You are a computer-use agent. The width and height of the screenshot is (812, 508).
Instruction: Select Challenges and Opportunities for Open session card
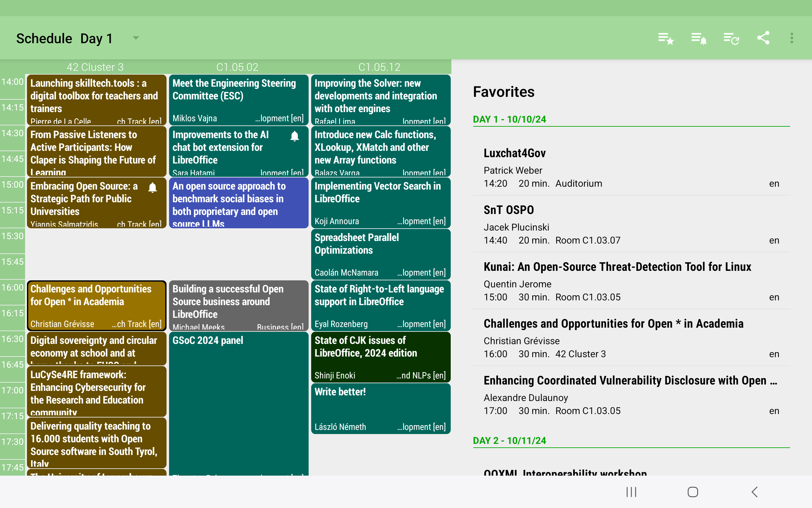(97, 305)
